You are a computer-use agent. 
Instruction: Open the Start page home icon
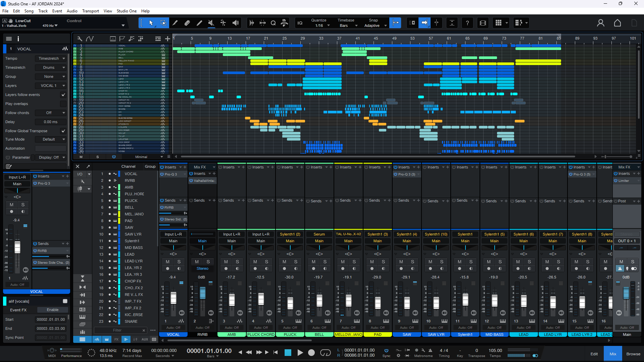617,23
